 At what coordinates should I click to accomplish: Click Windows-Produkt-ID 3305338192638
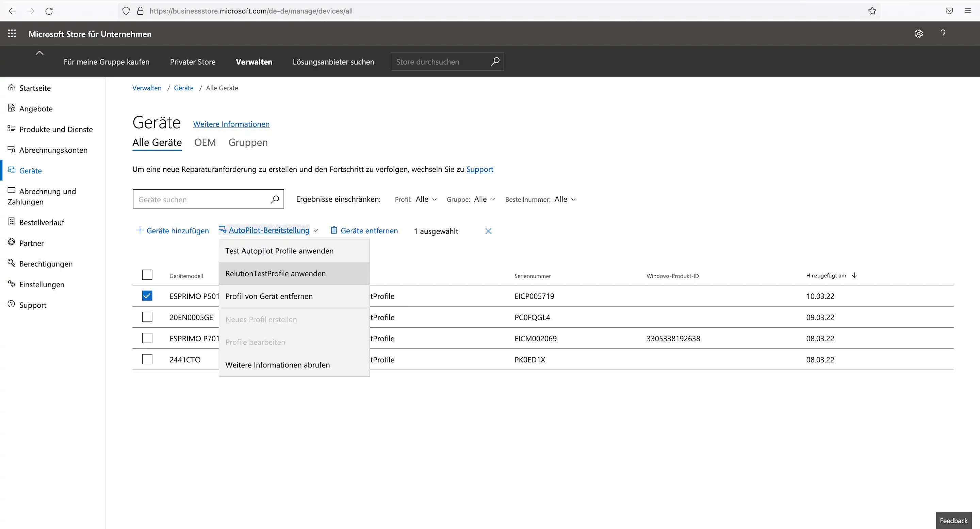[673, 338]
